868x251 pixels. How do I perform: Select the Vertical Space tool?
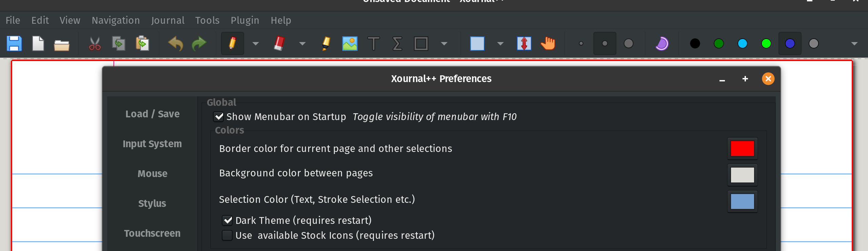click(524, 43)
